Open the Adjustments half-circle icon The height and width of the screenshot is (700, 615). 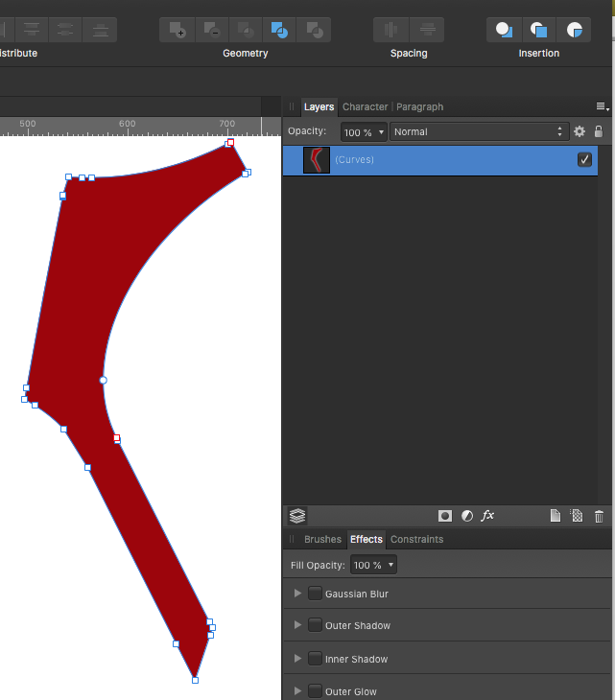click(467, 516)
